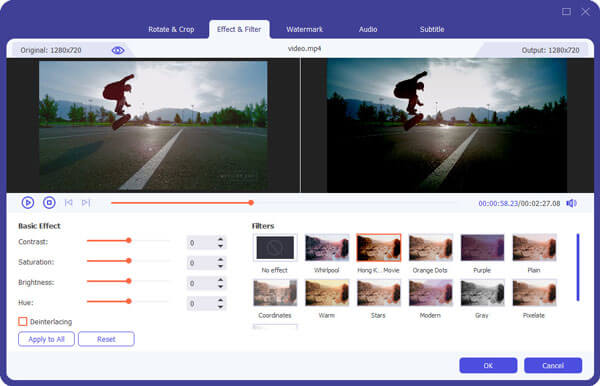Toggle the original preview eye icon
The image size is (600, 386).
[x=118, y=50]
